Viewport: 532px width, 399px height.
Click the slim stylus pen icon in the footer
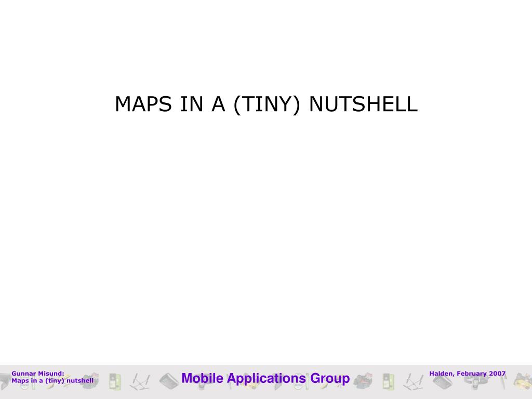tap(503, 382)
